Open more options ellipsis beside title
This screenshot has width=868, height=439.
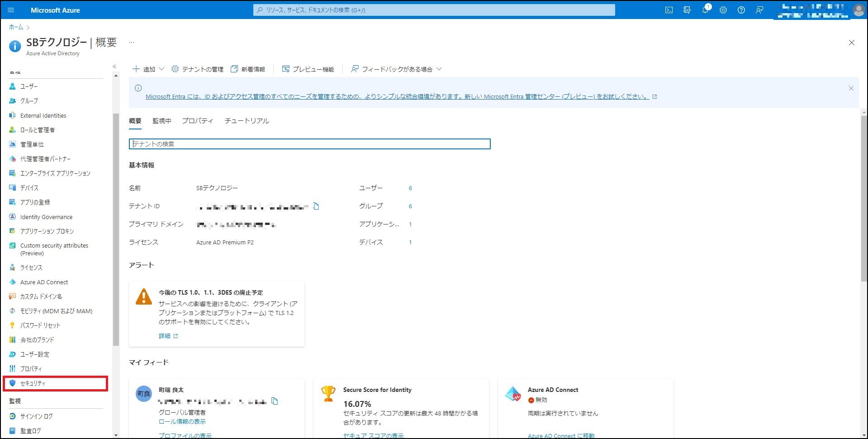pos(132,43)
